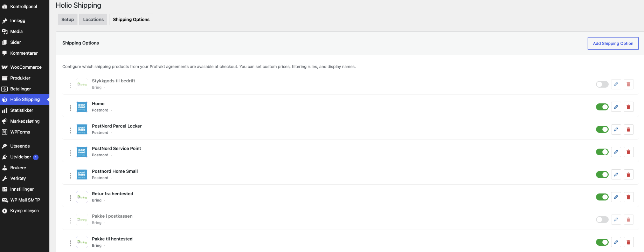The width and height of the screenshot is (644, 252).
Task: Switch off PostNord Service Point toggle
Action: tap(602, 152)
